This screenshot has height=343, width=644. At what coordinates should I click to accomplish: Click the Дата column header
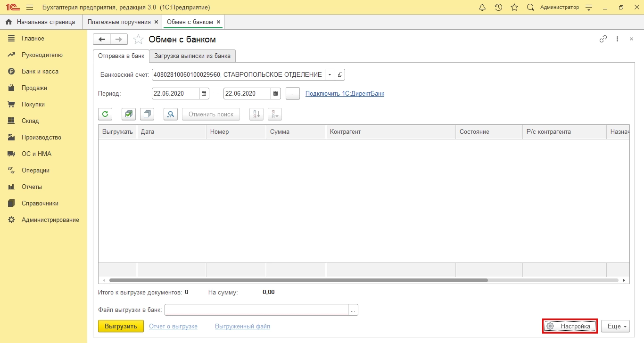click(172, 132)
